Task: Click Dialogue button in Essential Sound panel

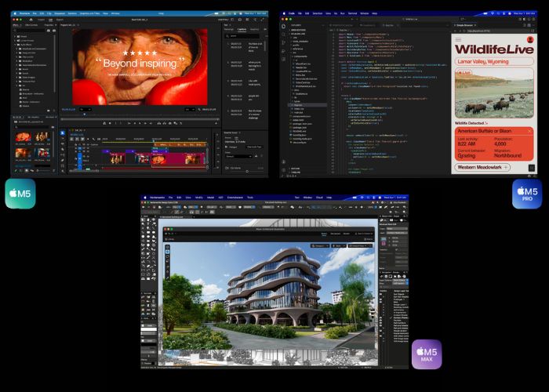Action: tap(233, 147)
